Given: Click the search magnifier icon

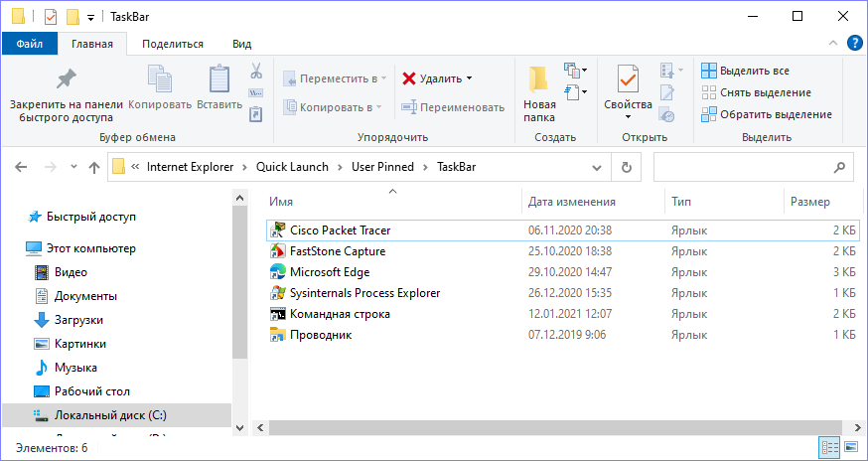Looking at the screenshot, I should tap(840, 167).
